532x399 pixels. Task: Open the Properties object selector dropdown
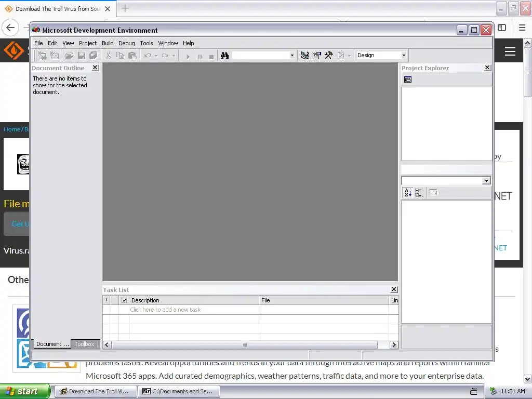[x=486, y=181]
